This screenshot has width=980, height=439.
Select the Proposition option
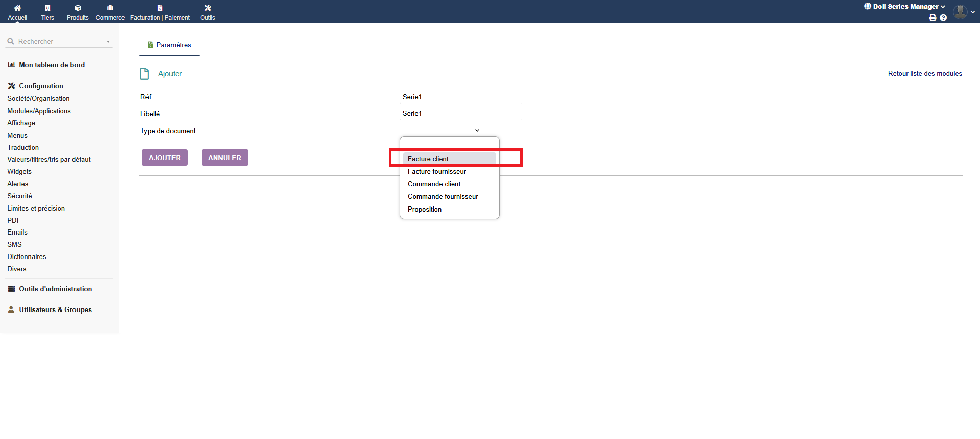[425, 210]
